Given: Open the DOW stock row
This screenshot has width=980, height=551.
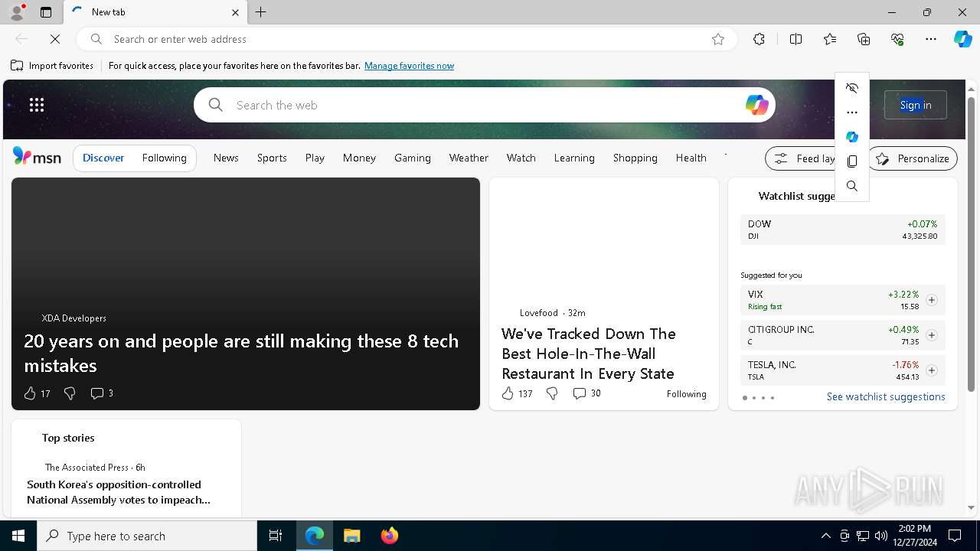Looking at the screenshot, I should pyautogui.click(x=842, y=230).
